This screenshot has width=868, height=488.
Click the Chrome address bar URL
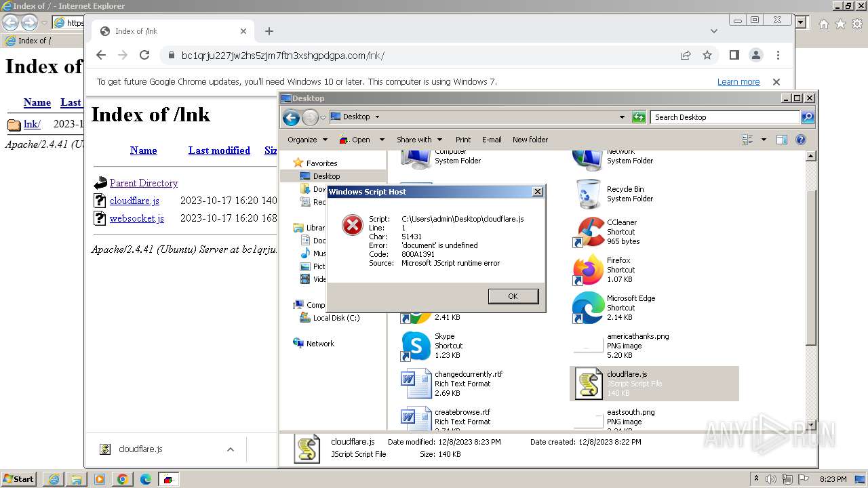[x=283, y=56]
